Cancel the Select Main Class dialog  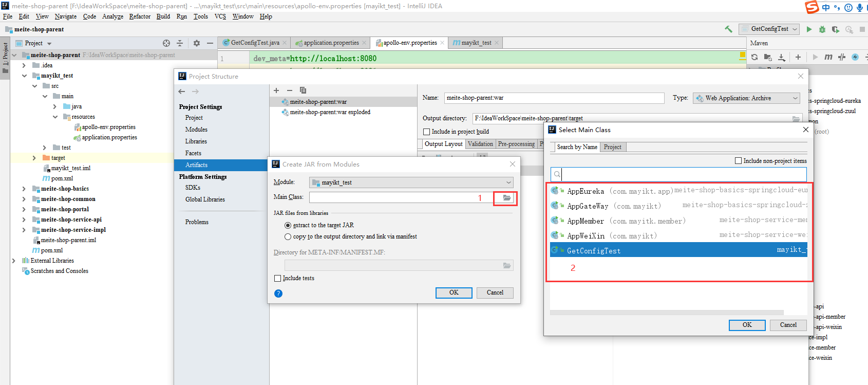tap(788, 325)
